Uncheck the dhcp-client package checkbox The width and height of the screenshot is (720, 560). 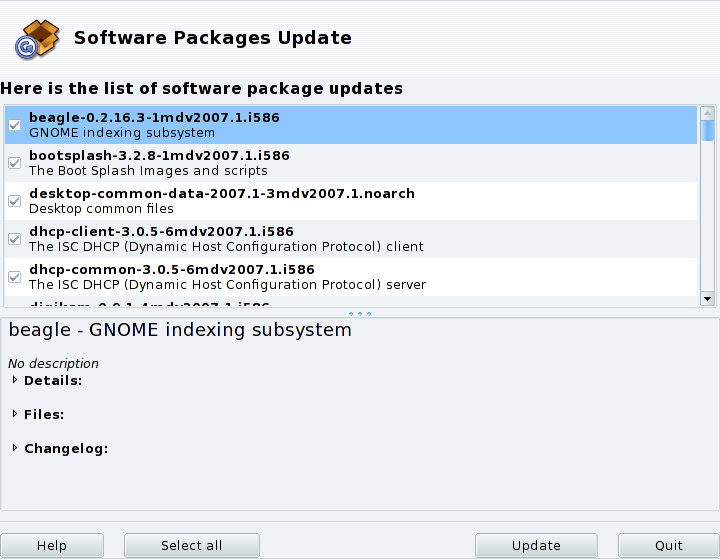pyautogui.click(x=15, y=239)
